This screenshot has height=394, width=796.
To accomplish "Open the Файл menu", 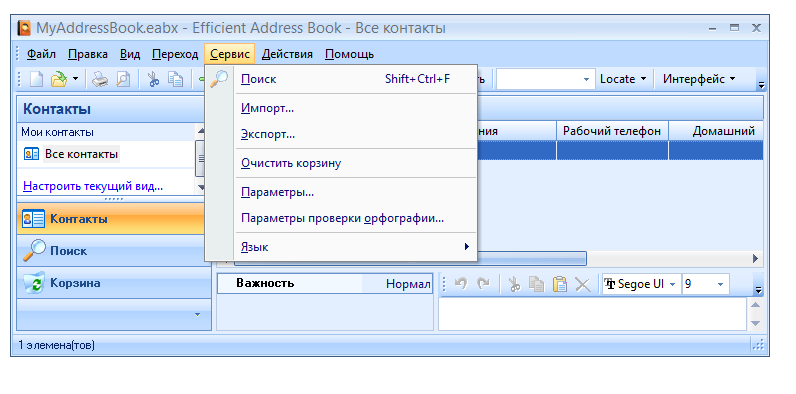I will pyautogui.click(x=41, y=54).
